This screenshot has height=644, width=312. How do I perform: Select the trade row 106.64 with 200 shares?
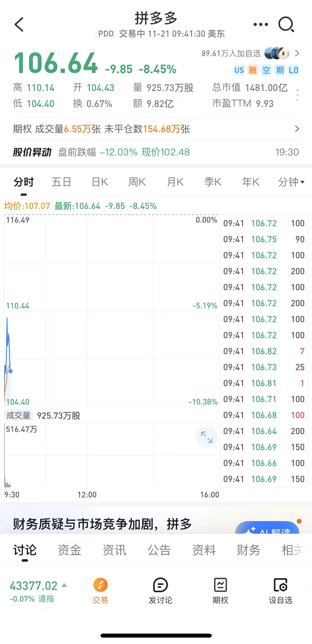[x=264, y=431]
